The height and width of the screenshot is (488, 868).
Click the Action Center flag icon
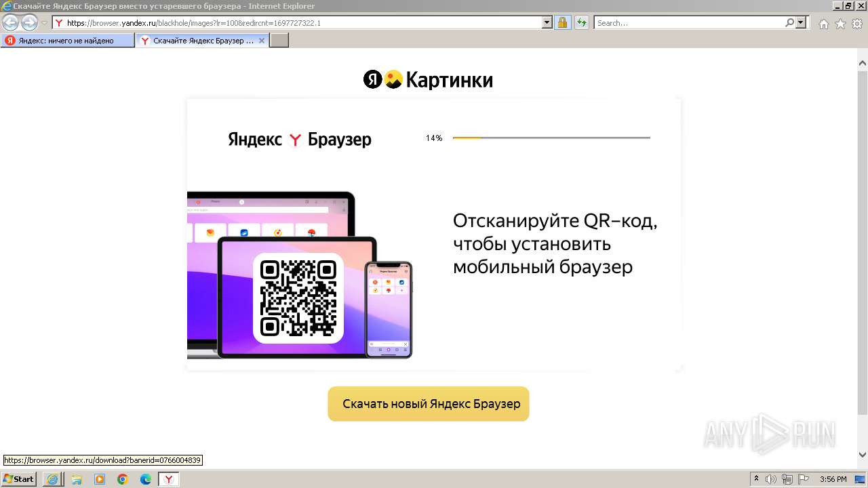(x=804, y=479)
